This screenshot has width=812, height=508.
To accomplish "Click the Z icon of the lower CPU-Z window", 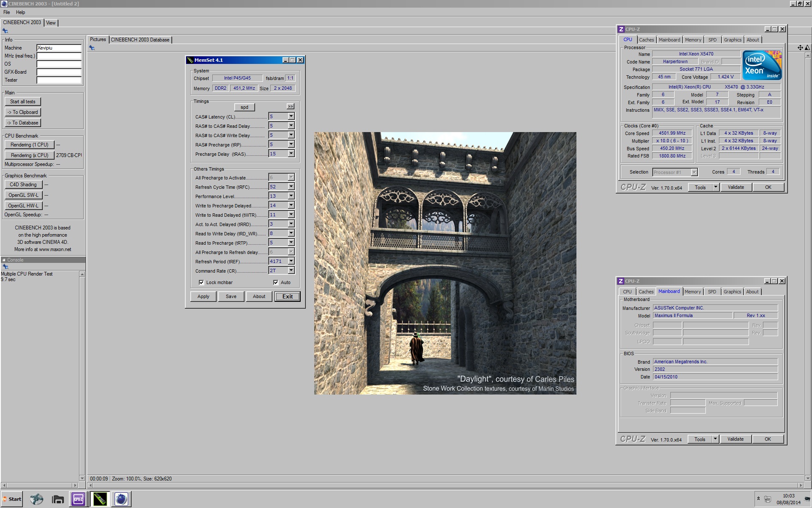I will click(x=620, y=281).
